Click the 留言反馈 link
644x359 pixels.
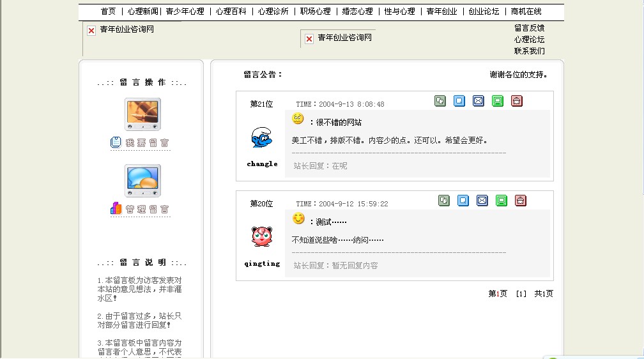coord(530,28)
